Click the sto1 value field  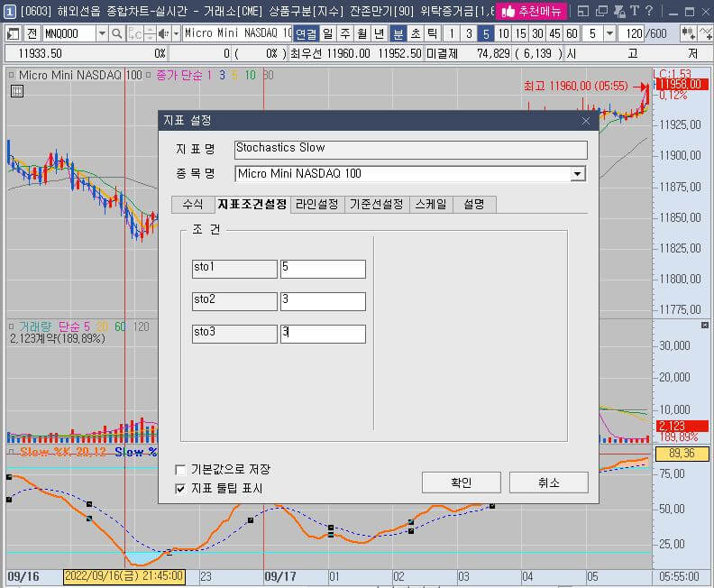click(x=323, y=269)
